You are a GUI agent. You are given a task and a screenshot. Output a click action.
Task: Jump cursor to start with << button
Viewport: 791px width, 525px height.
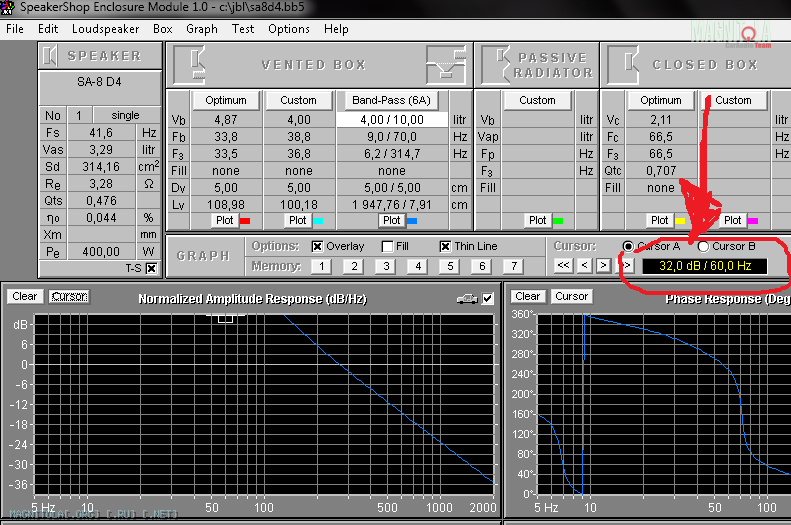[x=563, y=265]
